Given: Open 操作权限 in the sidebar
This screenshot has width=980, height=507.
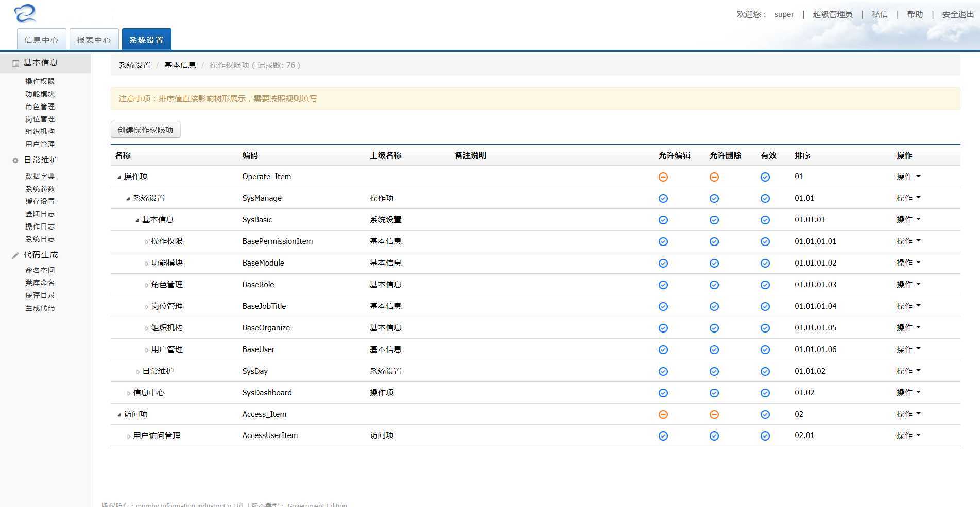Looking at the screenshot, I should point(40,81).
